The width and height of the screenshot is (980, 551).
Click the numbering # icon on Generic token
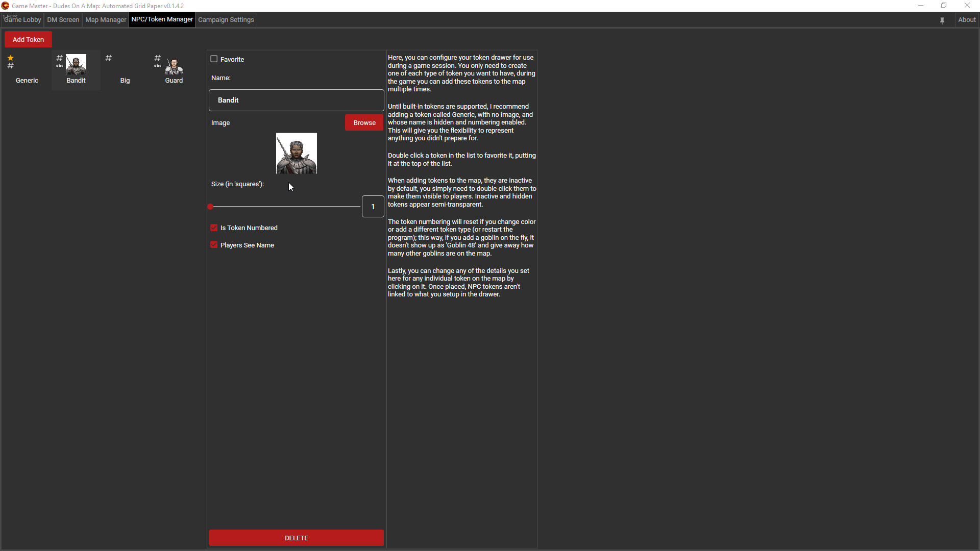point(11,66)
